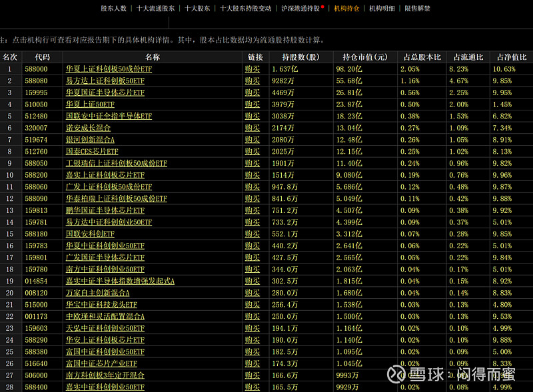The height and width of the screenshot is (392, 533).
Task: Open the 中欧瑾和灵活配置混合A fund link
Action: [105, 317]
